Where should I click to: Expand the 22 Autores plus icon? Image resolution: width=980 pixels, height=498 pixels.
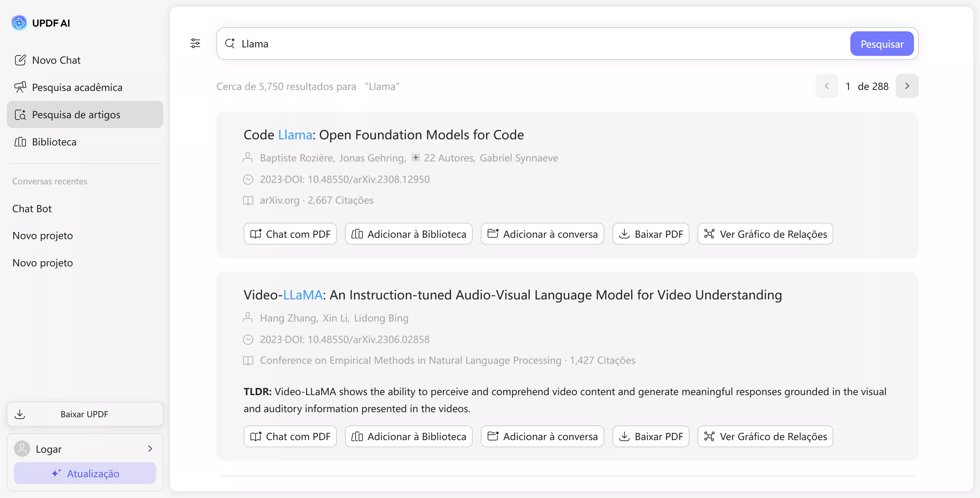pyautogui.click(x=416, y=157)
